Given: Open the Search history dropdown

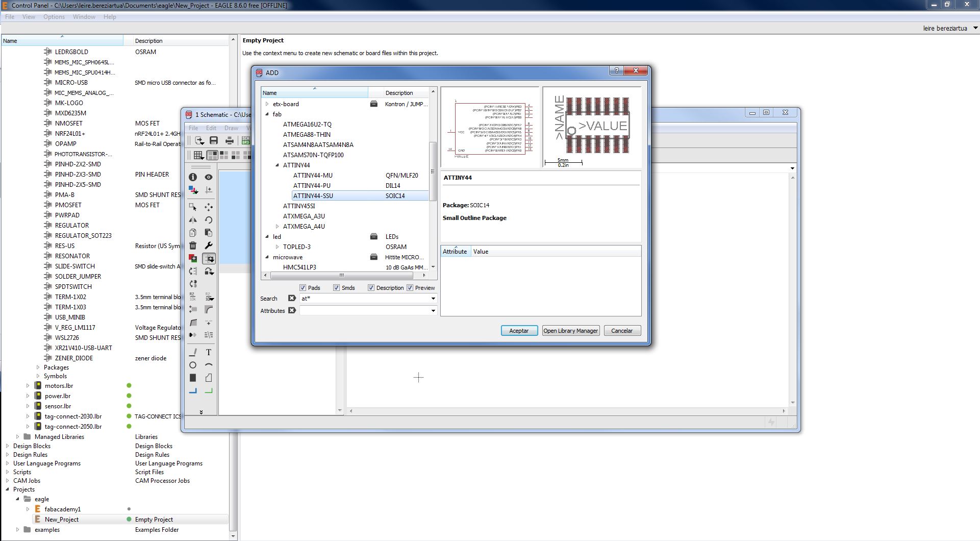Looking at the screenshot, I should [x=433, y=299].
